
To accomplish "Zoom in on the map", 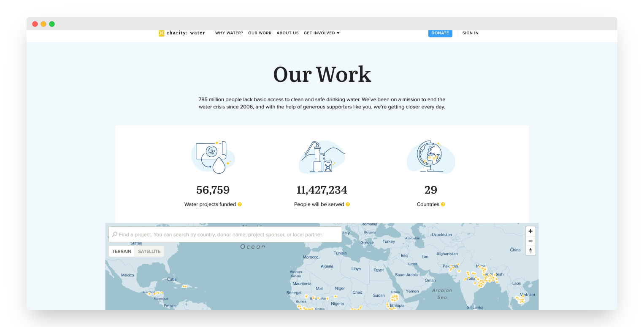I will [530, 231].
